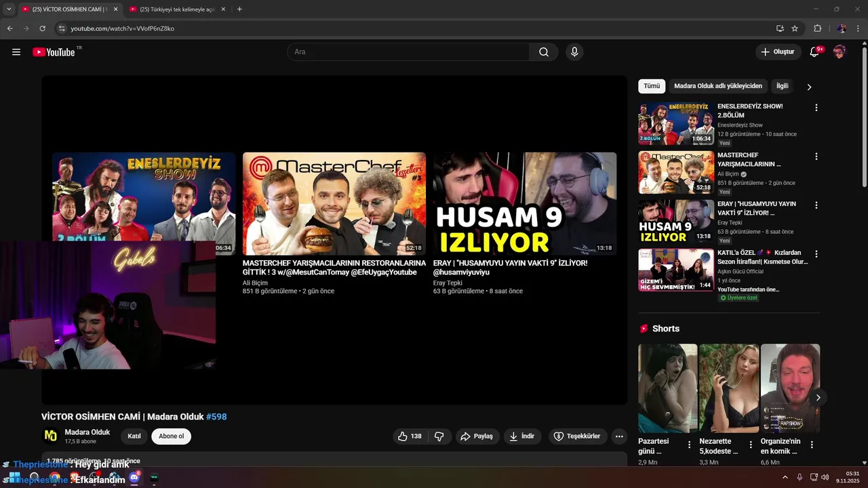The image size is (868, 488).
Task: Open options for MASTERCHEF suggested video
Action: [816, 157]
